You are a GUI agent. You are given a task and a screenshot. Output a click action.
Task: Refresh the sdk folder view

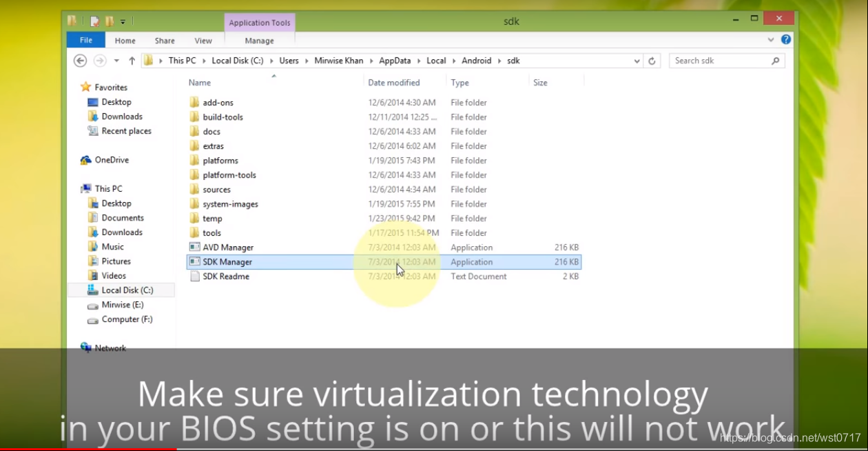click(652, 61)
